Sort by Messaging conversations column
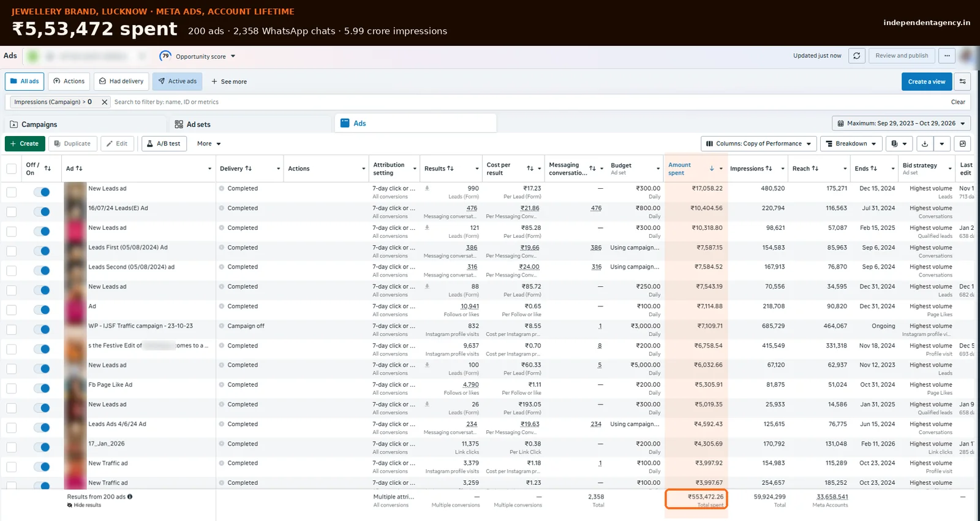Viewport: 980px width, 521px height. pyautogui.click(x=592, y=169)
